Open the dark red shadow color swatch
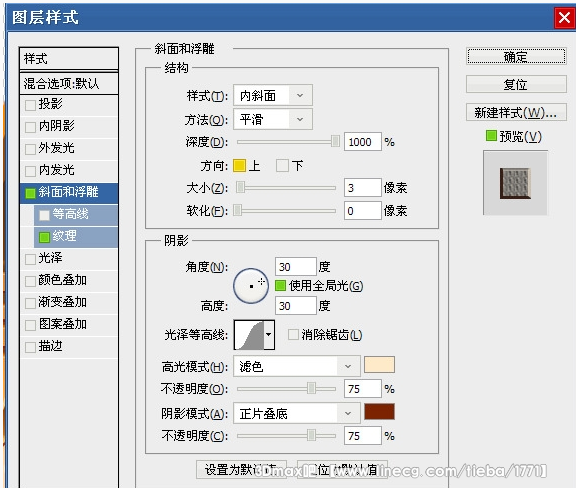The width and height of the screenshot is (576, 488). [379, 412]
